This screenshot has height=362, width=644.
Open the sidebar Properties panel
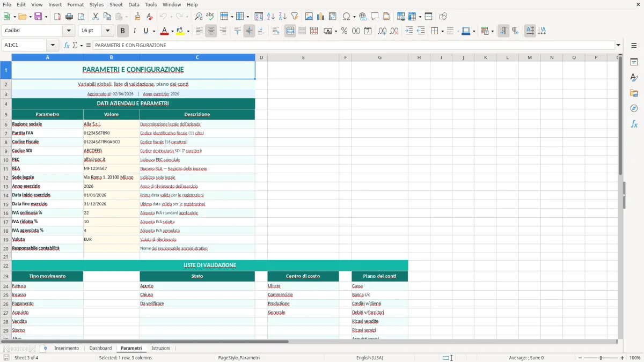point(634,62)
